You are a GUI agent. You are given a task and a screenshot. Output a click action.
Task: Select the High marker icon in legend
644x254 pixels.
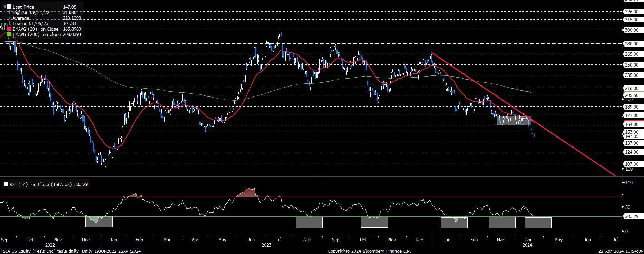[9, 12]
